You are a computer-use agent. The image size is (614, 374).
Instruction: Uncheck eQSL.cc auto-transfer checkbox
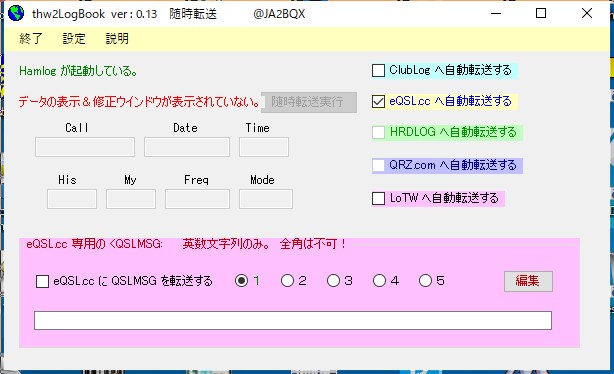tap(378, 102)
